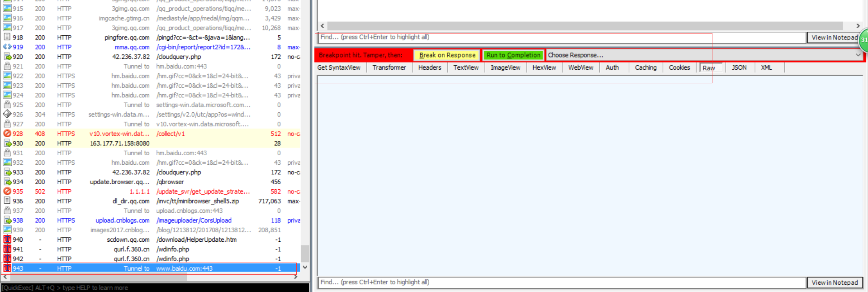The image size is (868, 292).
Task: Click the breakpoint icon of session 940
Action: (x=7, y=239)
